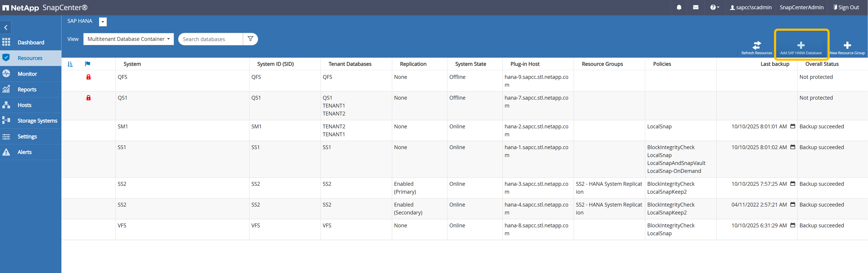This screenshot has width=868, height=273.
Task: Click the Sign Out link
Action: coord(846,7)
